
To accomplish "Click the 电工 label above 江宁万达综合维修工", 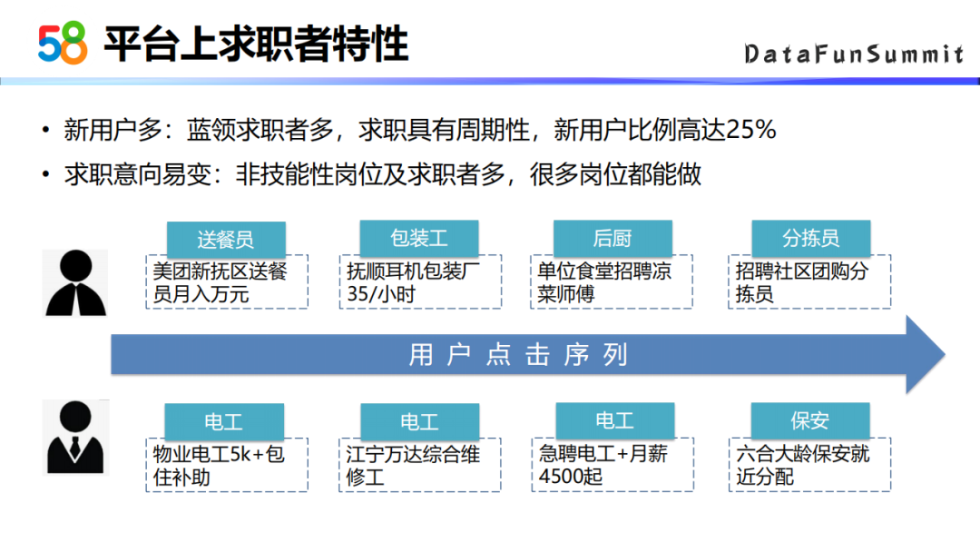I will coord(419,421).
